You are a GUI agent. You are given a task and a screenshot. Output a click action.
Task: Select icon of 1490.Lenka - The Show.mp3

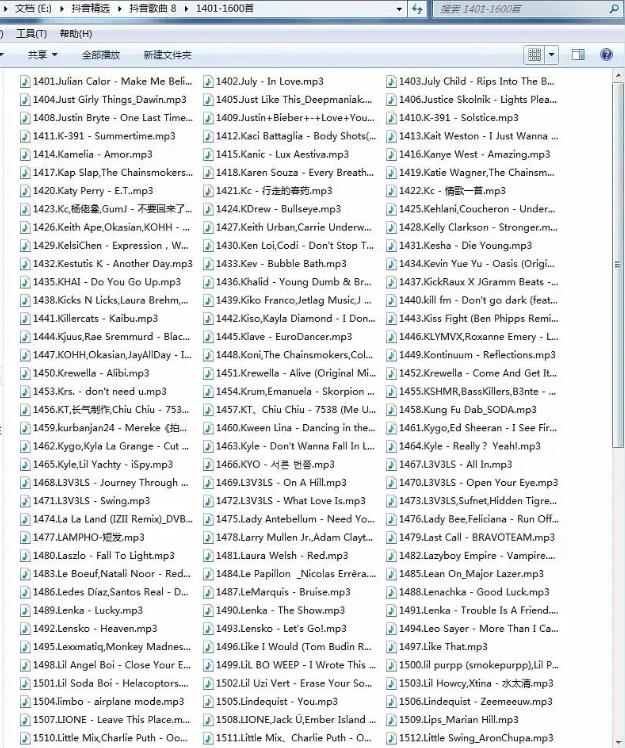pos(208,611)
